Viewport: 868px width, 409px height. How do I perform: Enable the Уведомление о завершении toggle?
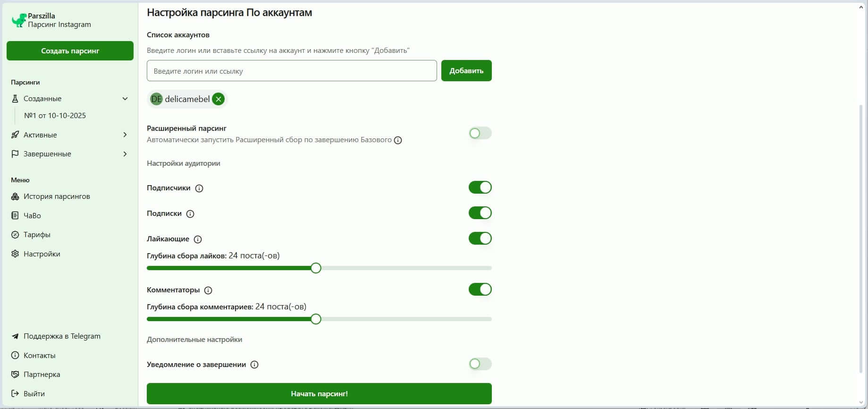click(480, 364)
